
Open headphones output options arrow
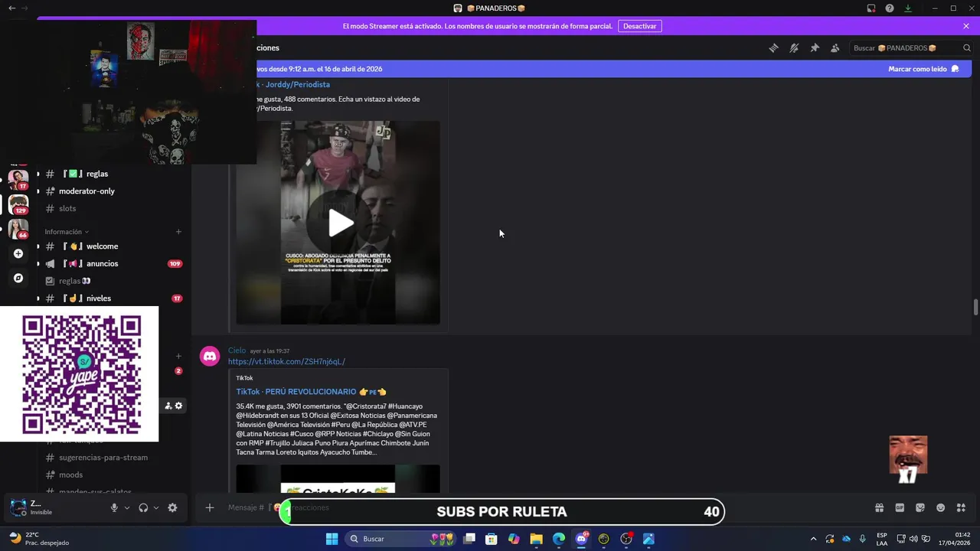[x=156, y=507]
